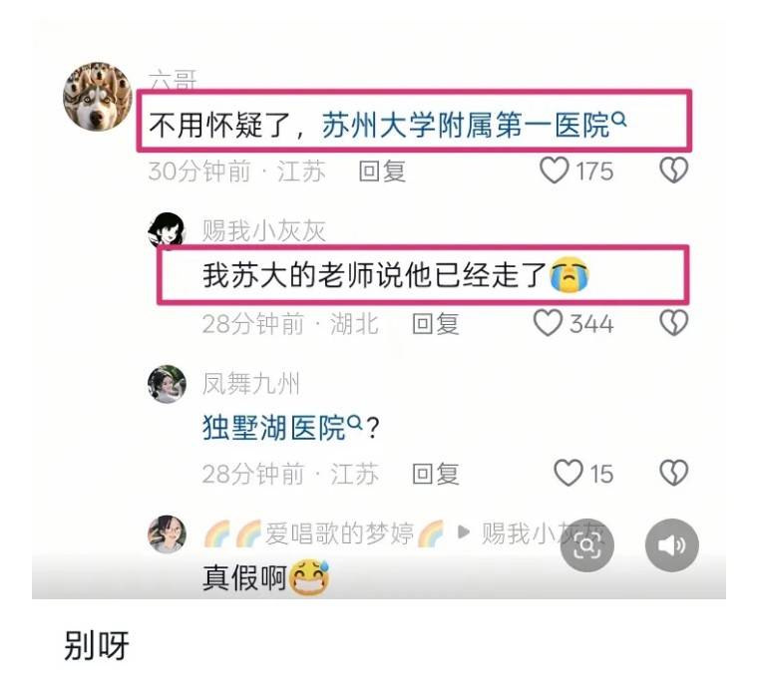Image resolution: width=758 pixels, height=700 pixels.
Task: Reply to 六哥's comment
Action: 382,172
